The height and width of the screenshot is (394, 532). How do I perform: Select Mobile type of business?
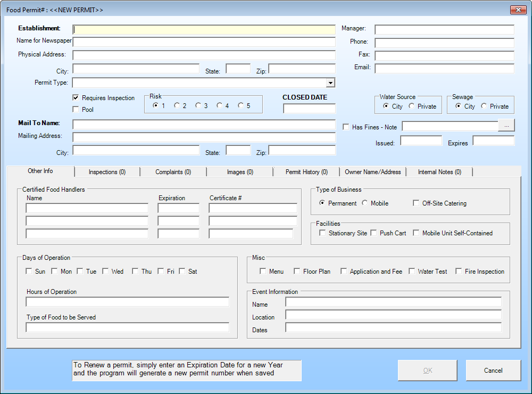(365, 203)
